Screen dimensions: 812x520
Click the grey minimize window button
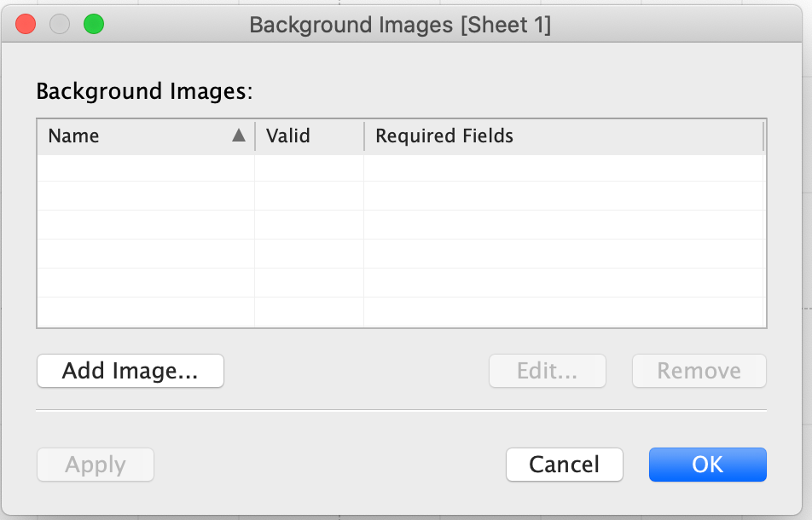(x=60, y=25)
